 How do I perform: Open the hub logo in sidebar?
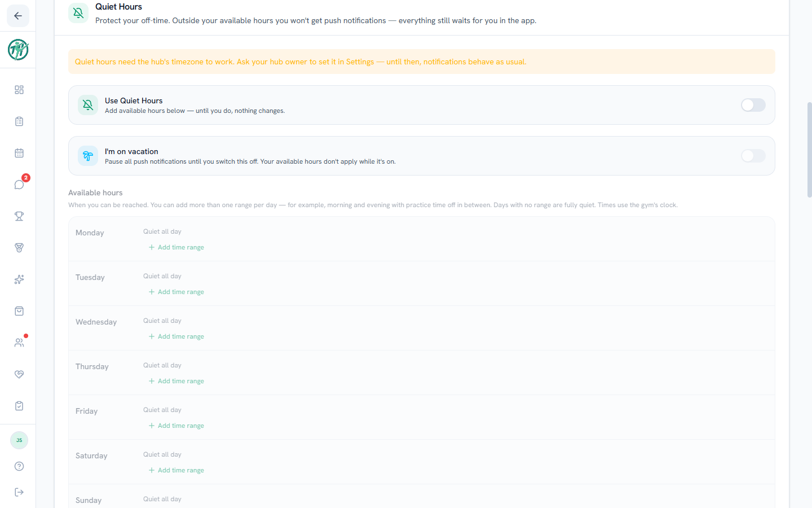[18, 50]
